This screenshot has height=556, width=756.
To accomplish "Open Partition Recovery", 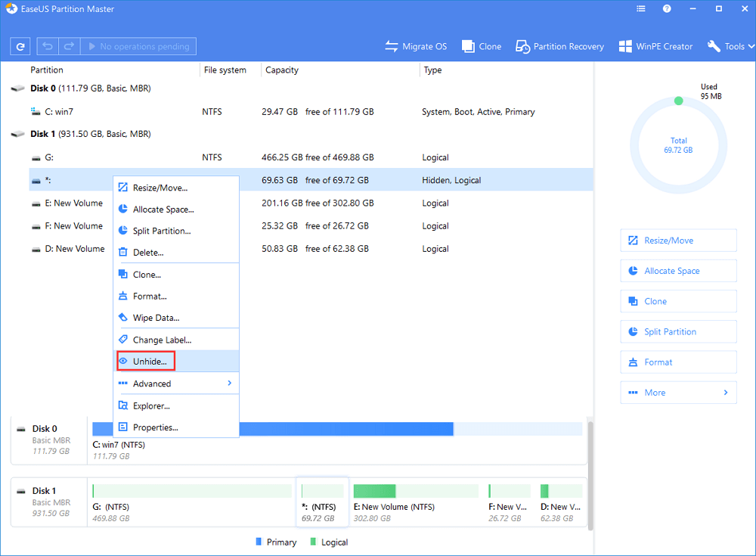I will [x=559, y=47].
